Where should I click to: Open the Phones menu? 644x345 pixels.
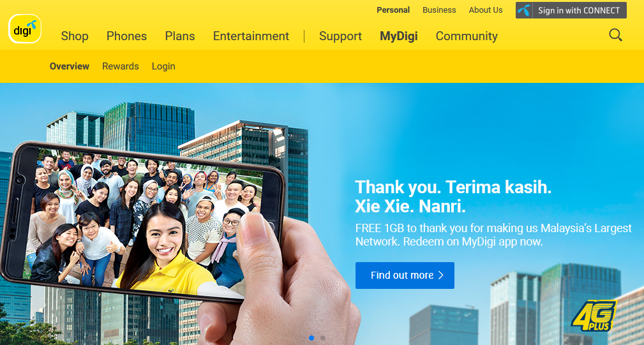(126, 36)
